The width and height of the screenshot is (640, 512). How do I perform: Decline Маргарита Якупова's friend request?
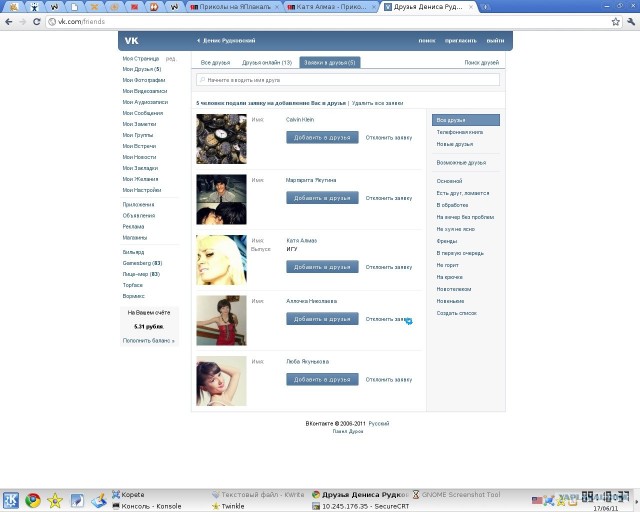pos(389,198)
